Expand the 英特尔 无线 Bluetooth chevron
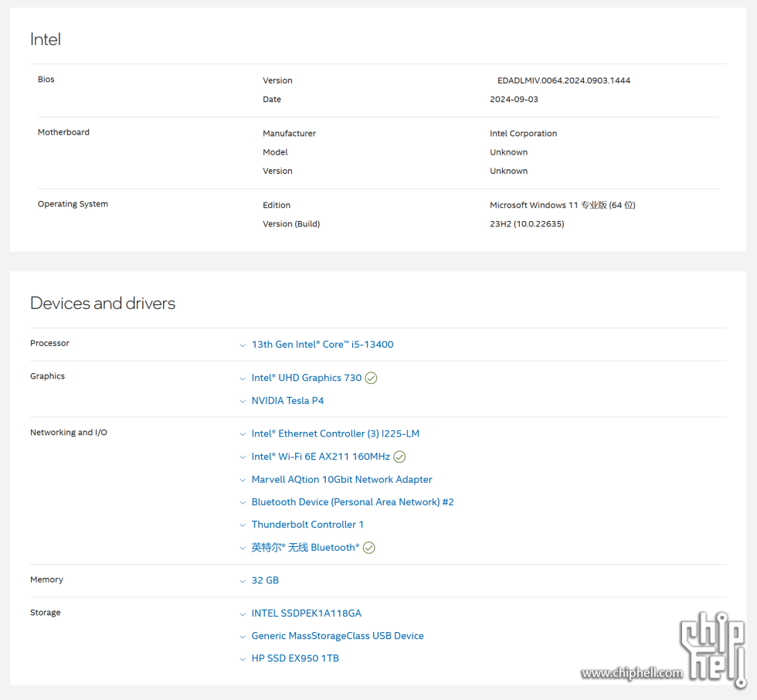 (243, 548)
